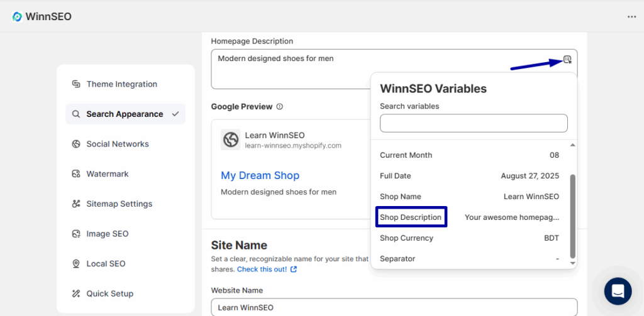Click the learn-winnseo.myshopify.com URL text
This screenshot has width=644, height=316.
coord(293,146)
